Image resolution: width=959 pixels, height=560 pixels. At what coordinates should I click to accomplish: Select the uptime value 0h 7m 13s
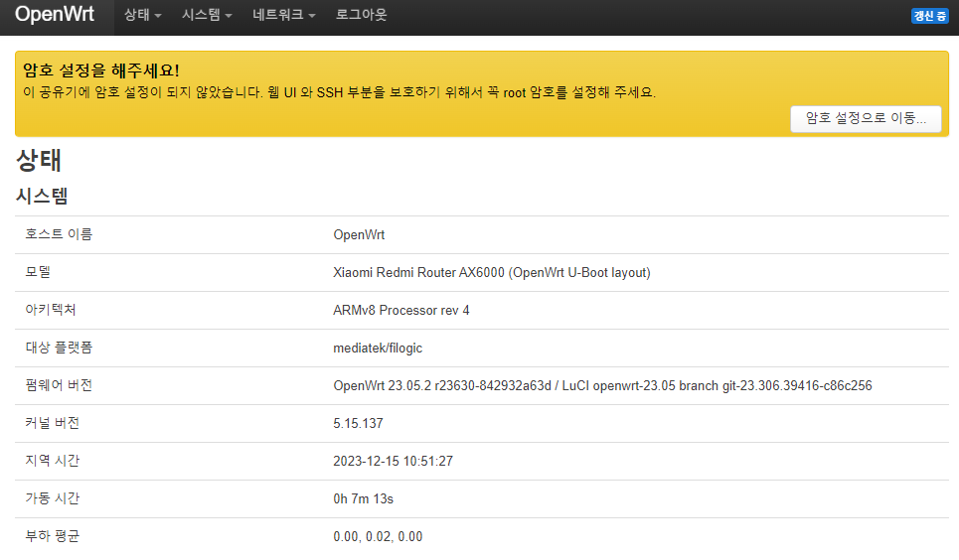click(364, 498)
